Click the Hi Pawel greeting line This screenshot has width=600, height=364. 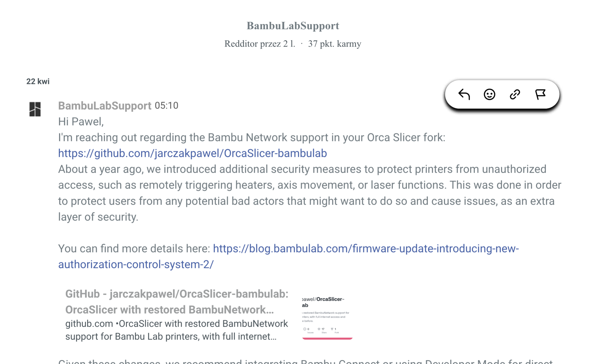click(81, 122)
